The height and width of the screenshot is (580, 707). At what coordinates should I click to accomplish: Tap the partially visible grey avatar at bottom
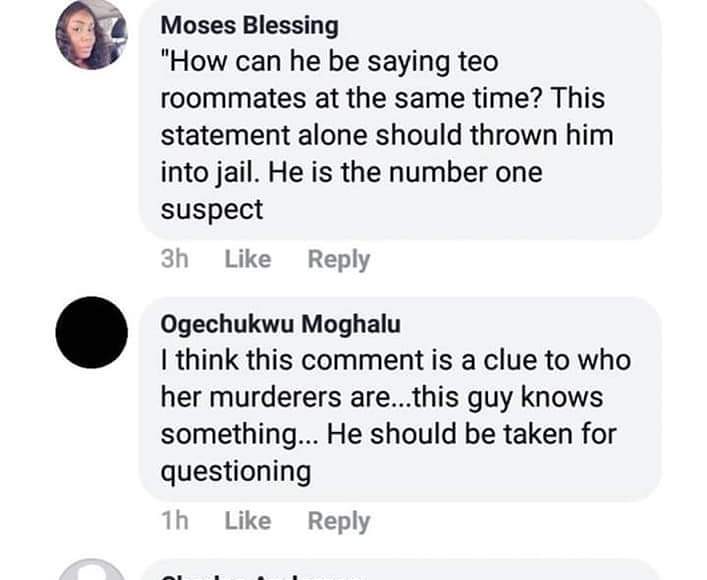[x=91, y=571]
